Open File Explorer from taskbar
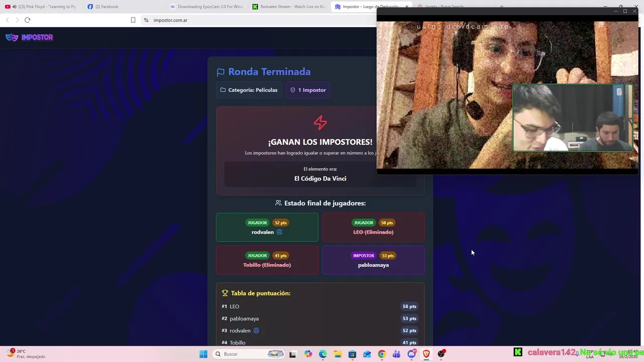Viewport: 644px width, 362px height. (338, 354)
